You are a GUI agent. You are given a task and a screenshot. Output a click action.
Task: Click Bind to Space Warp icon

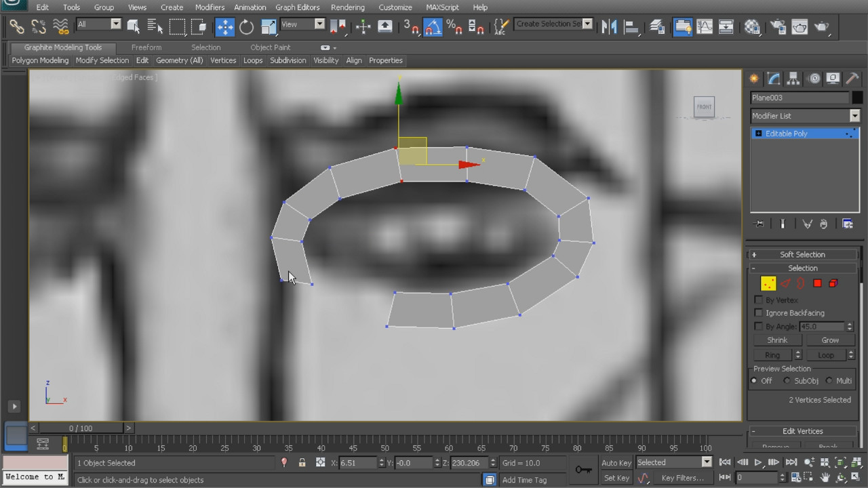coord(61,26)
